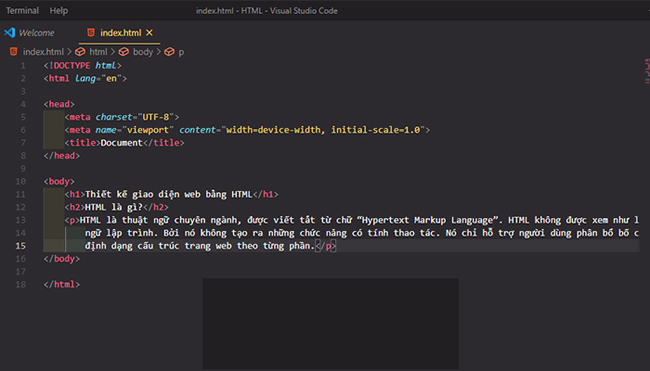This screenshot has height=371, width=650.
Task: Click the "width=device-width, initial-scale=1.0" string
Action: pos(323,130)
